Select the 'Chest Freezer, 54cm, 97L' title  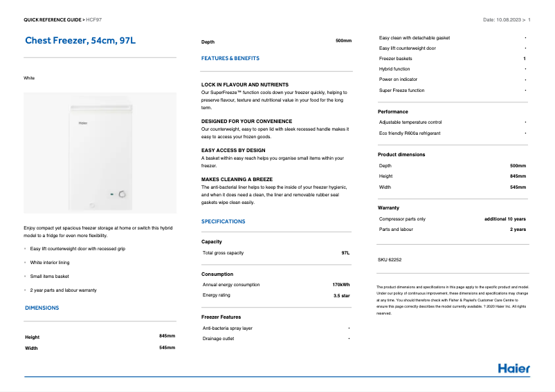[80, 41]
